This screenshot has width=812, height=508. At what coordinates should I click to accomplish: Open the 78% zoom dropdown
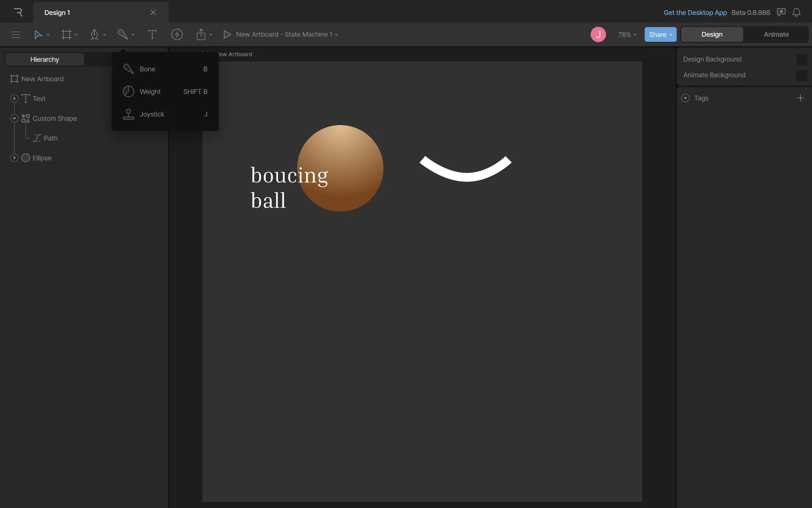tap(627, 35)
